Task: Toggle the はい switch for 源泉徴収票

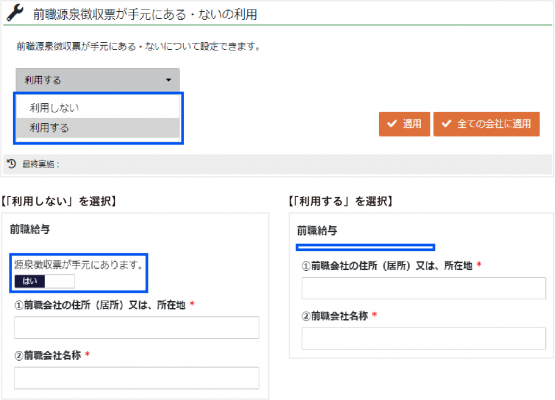Action: pyautogui.click(x=45, y=281)
